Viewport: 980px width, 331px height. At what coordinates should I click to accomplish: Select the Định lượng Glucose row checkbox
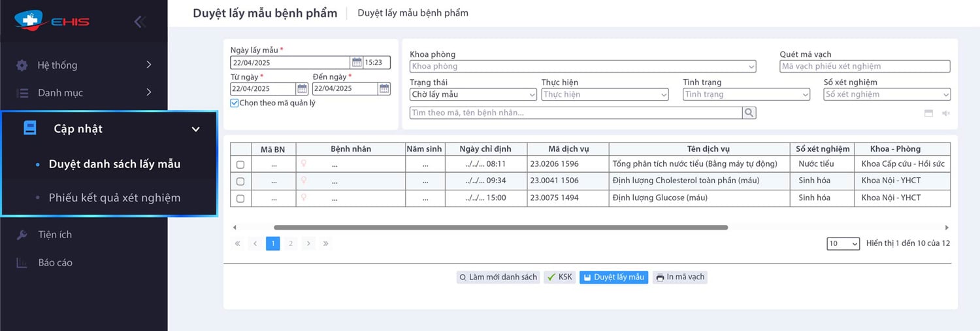point(240,198)
